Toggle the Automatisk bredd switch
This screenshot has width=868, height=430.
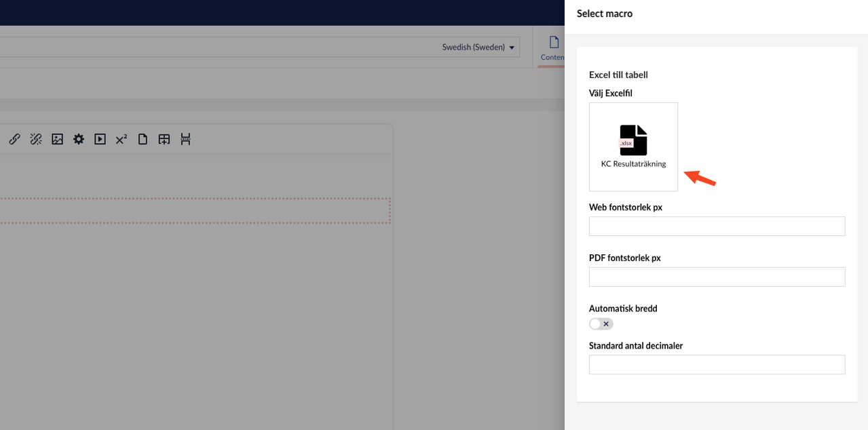601,324
